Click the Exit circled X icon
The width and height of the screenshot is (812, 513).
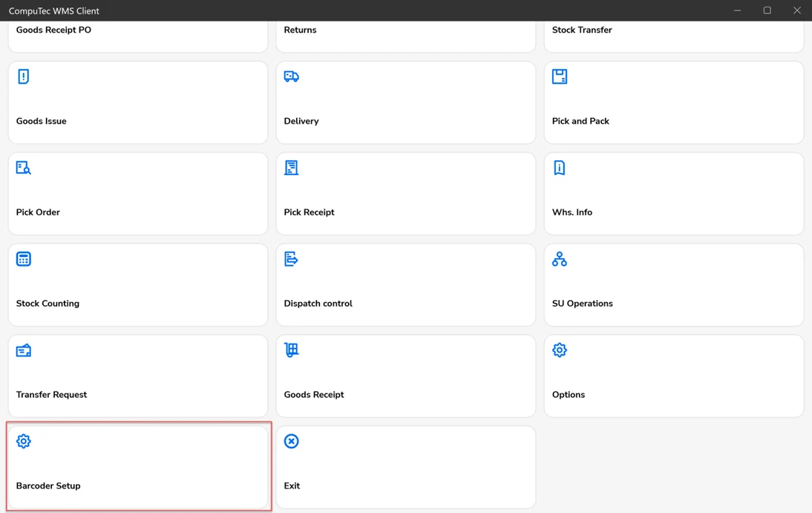(292, 442)
